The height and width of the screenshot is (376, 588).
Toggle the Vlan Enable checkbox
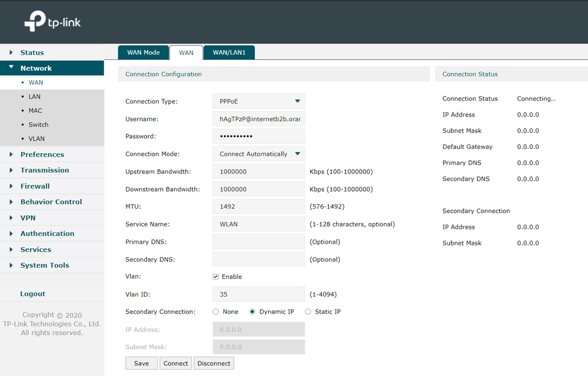tap(216, 277)
